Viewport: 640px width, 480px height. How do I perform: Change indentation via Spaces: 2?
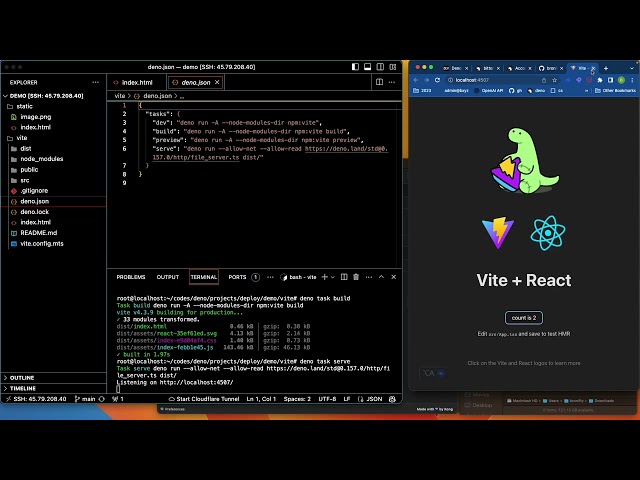point(297,399)
